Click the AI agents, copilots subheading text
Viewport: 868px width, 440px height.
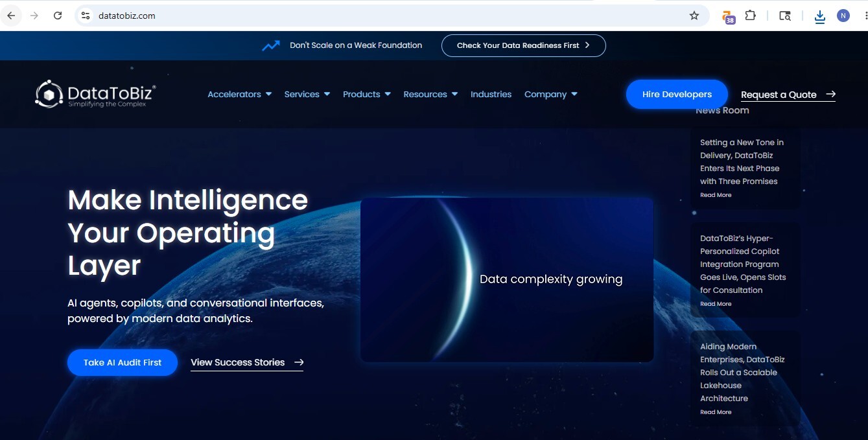[196, 311]
